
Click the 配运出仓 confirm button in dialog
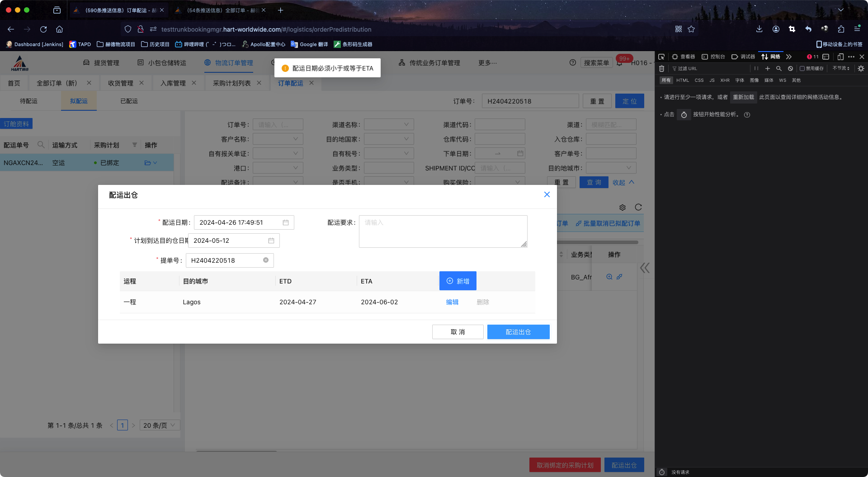518,332
